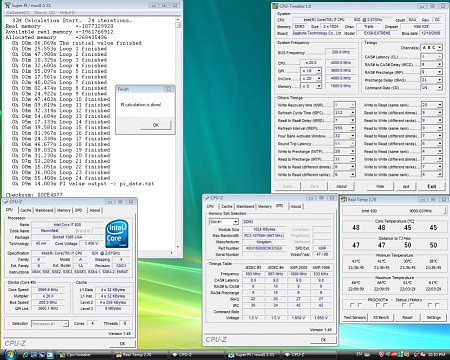Click the 'Loop 24 finished' line in Super PI

click(x=61, y=178)
